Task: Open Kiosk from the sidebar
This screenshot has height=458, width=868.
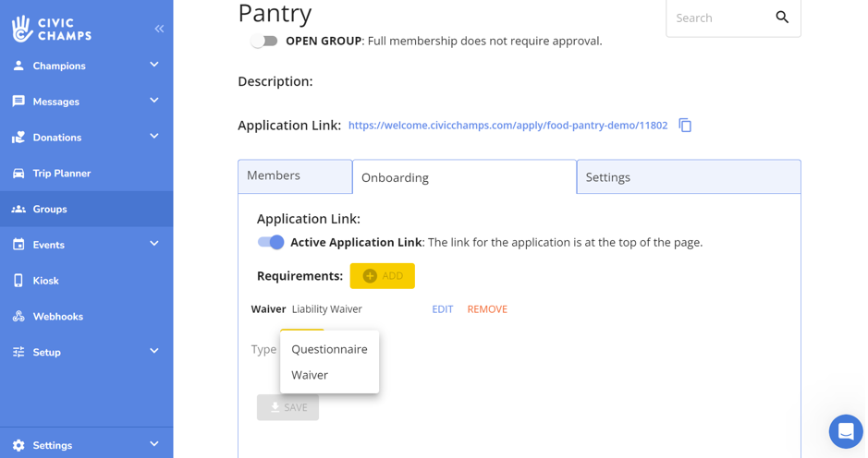Action: pos(45,281)
